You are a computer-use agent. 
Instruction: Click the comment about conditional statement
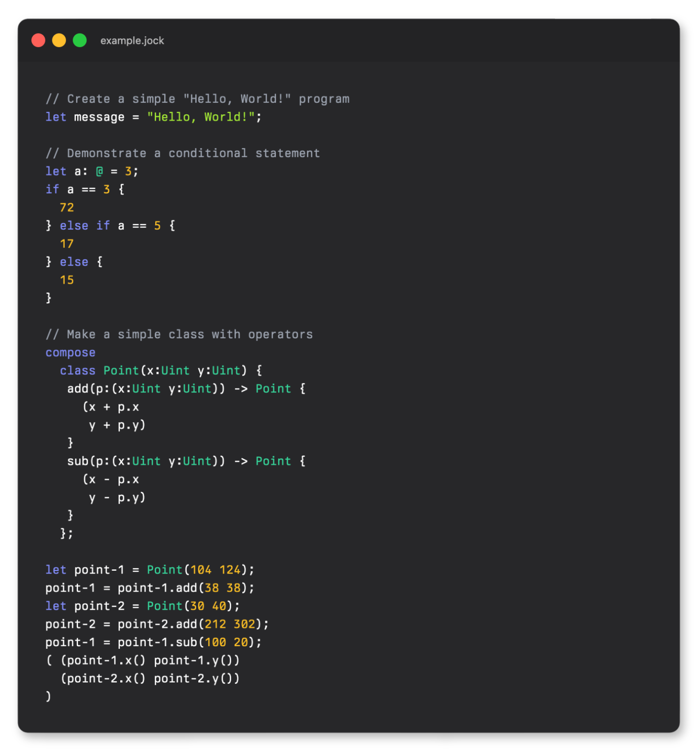[x=183, y=153]
